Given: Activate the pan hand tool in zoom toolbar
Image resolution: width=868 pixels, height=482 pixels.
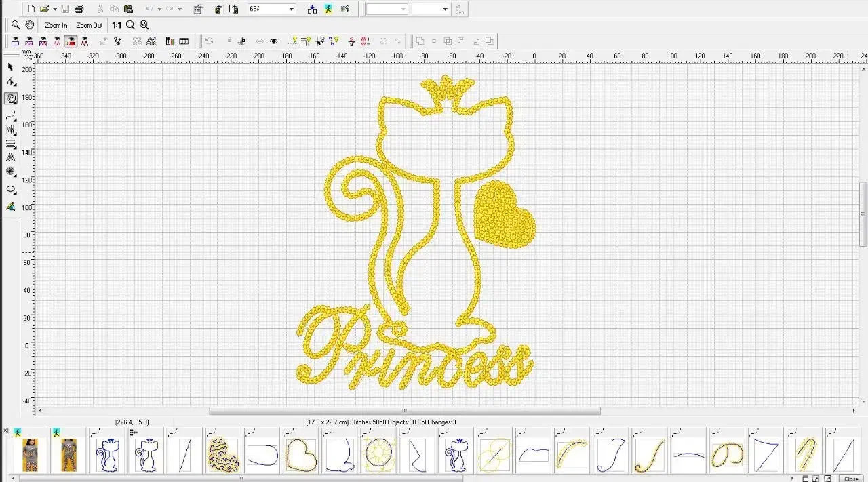Looking at the screenshot, I should [30, 25].
